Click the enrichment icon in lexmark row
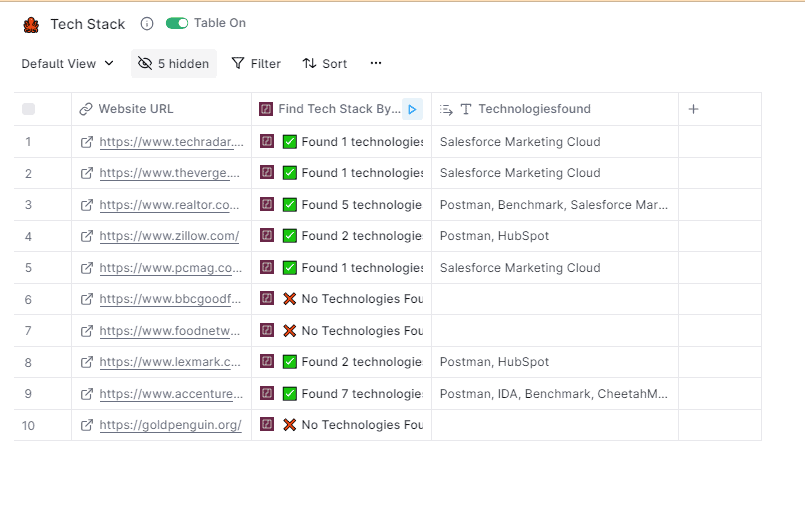This screenshot has width=805, height=525. pyautogui.click(x=267, y=361)
